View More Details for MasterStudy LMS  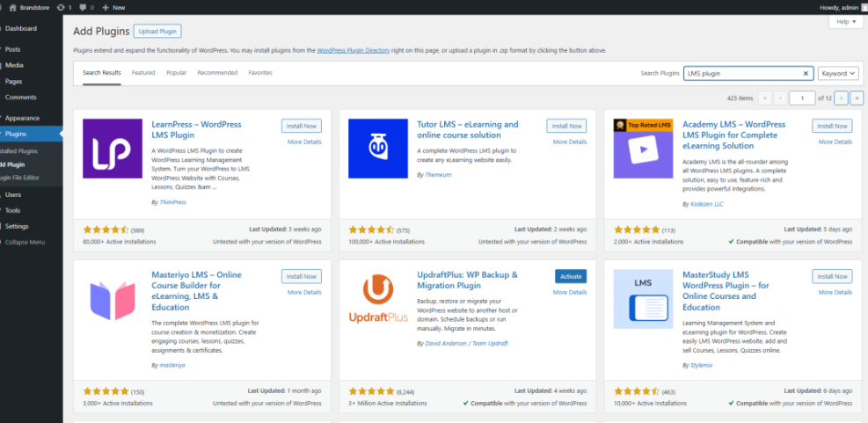pyautogui.click(x=835, y=292)
